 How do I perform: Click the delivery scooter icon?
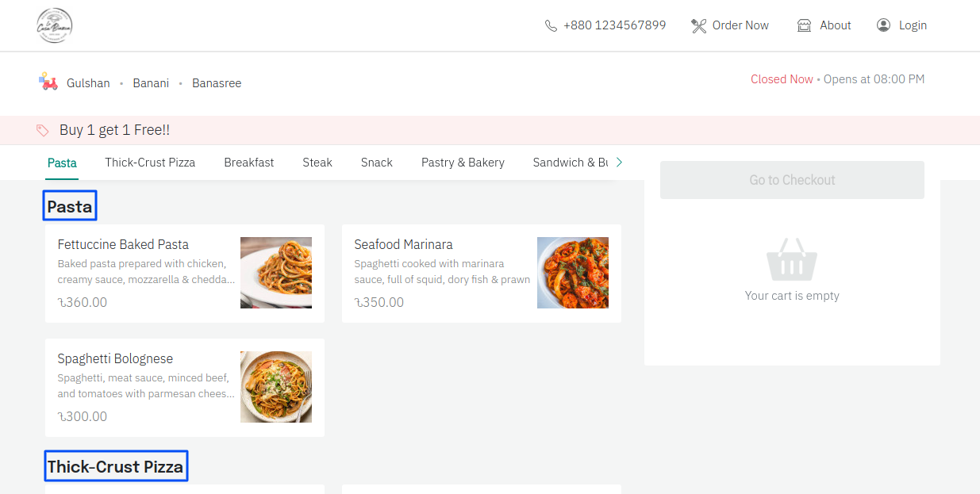(48, 82)
